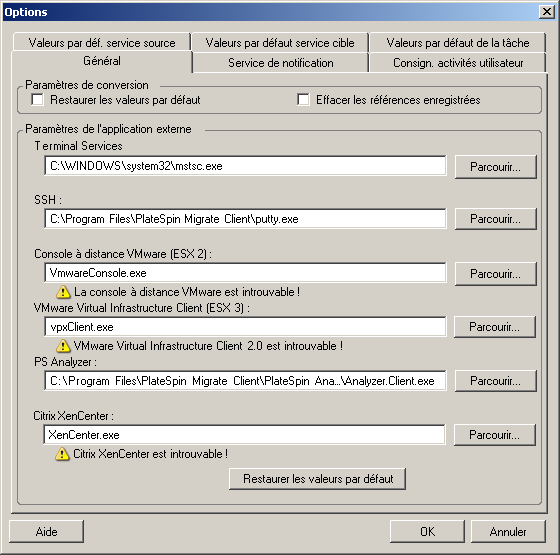This screenshot has height=555, width=560.
Task: Enable Restaurer les valeurs par défaut checkbox
Action: coord(38,100)
